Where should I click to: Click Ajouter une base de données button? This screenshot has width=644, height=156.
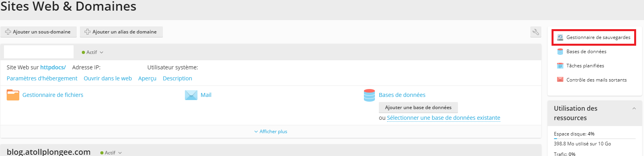click(418, 108)
